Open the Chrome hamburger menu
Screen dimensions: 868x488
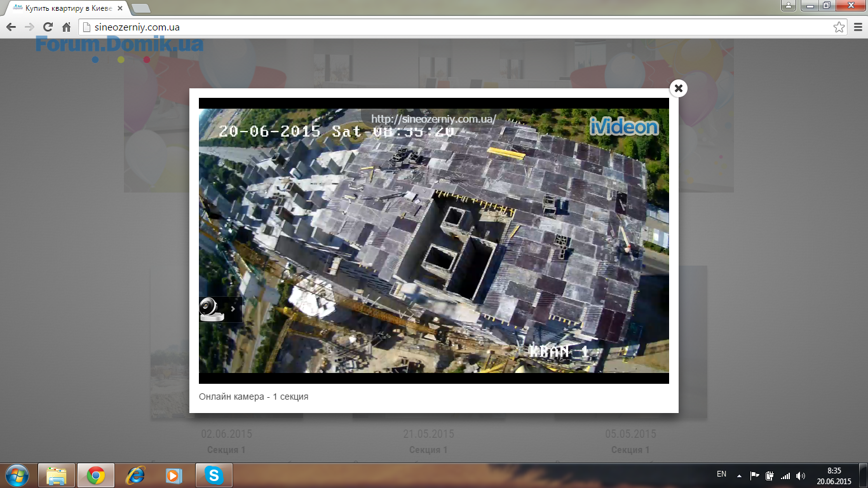pyautogui.click(x=857, y=27)
